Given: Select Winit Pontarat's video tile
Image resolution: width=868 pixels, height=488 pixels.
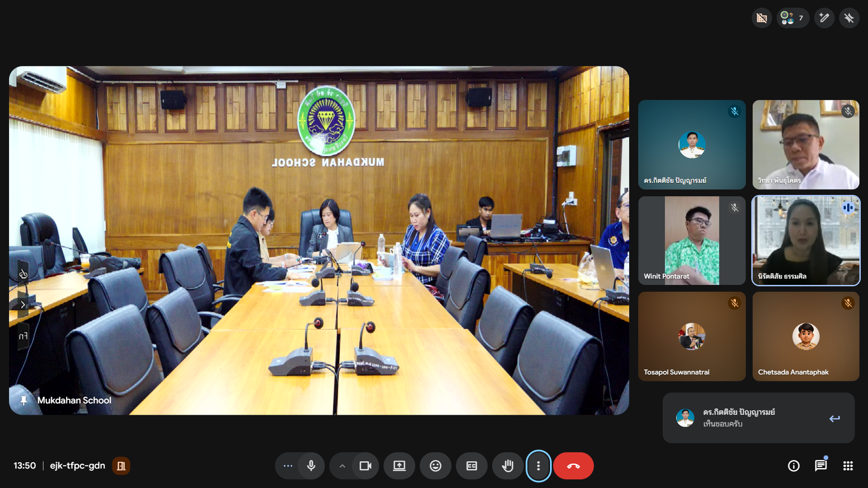Looking at the screenshot, I should (692, 240).
